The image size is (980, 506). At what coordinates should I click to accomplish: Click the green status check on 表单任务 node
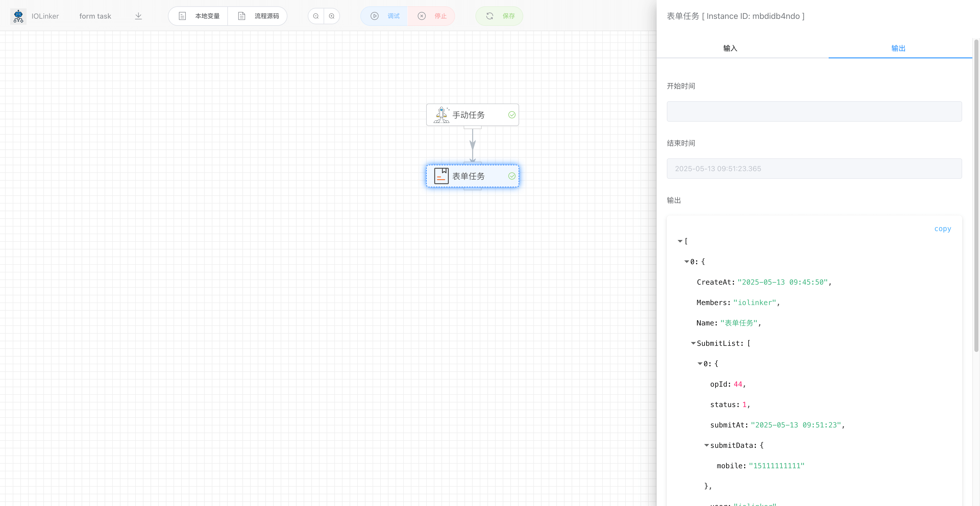[x=512, y=176]
